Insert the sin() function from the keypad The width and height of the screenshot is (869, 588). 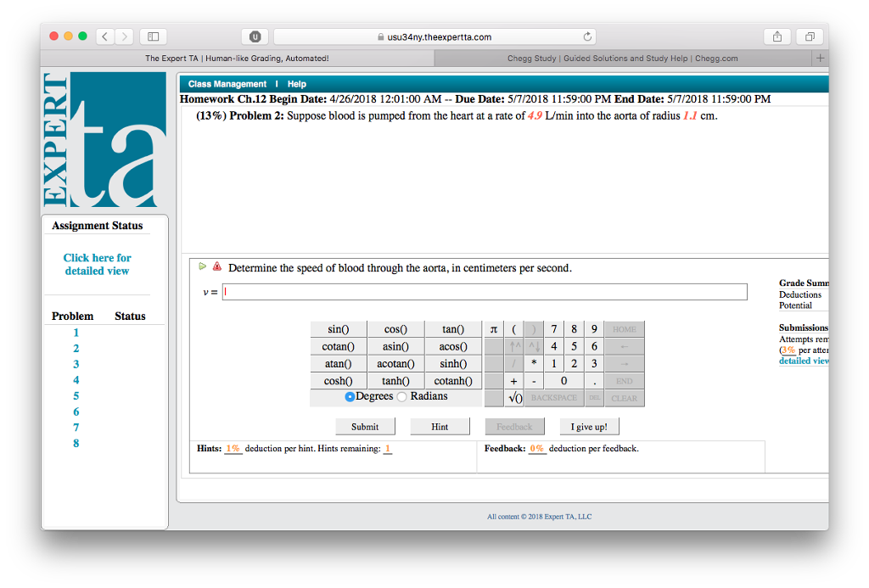point(337,328)
